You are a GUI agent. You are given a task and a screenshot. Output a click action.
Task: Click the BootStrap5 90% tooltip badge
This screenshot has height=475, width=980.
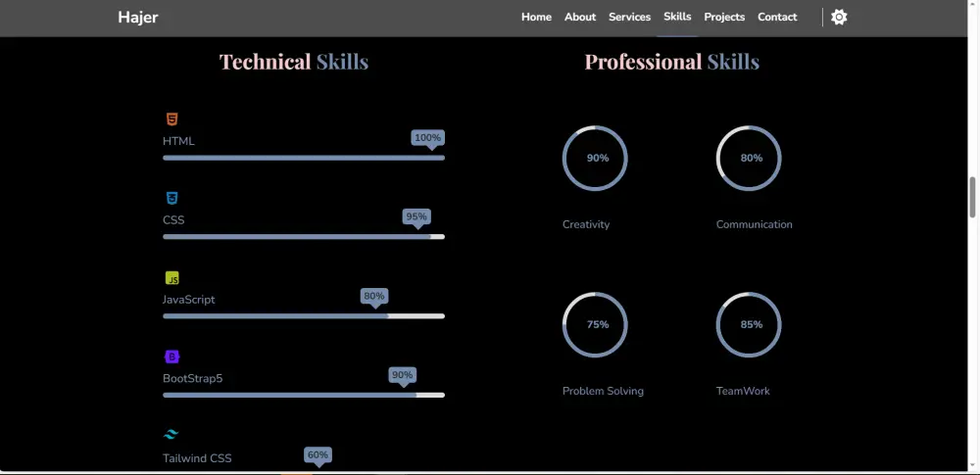pos(403,375)
